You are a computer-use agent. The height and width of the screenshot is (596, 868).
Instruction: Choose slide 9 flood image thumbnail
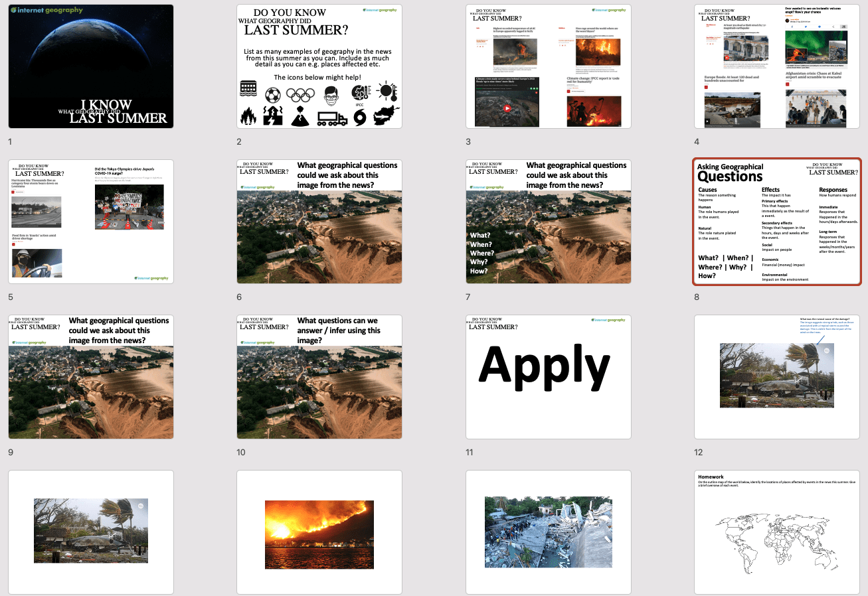click(91, 377)
